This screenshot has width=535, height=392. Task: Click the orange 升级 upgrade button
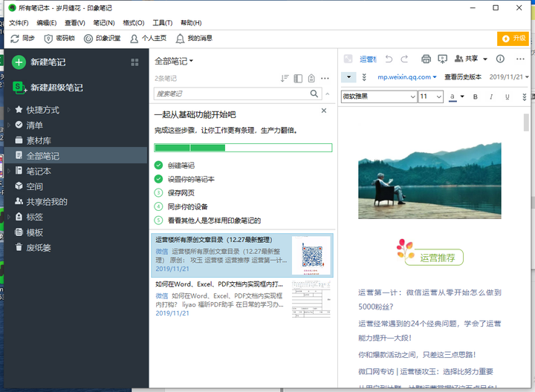(x=513, y=38)
